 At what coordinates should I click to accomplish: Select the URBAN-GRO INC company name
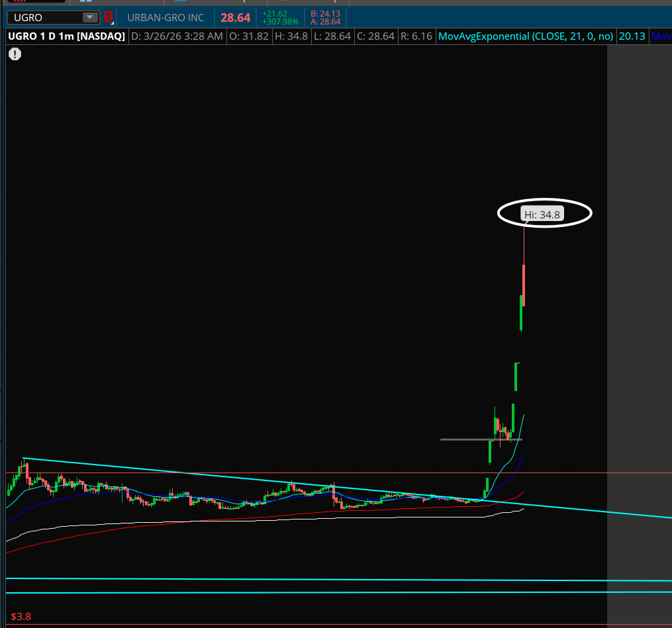166,18
